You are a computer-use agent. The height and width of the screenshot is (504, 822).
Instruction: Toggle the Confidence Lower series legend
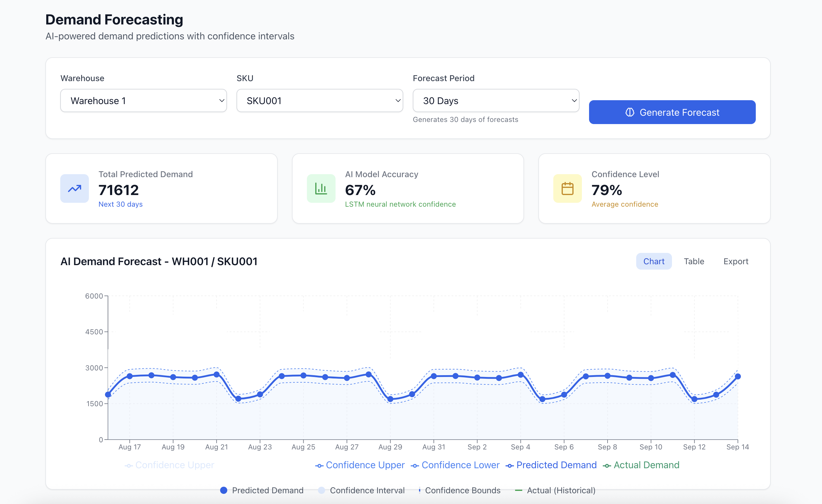455,465
